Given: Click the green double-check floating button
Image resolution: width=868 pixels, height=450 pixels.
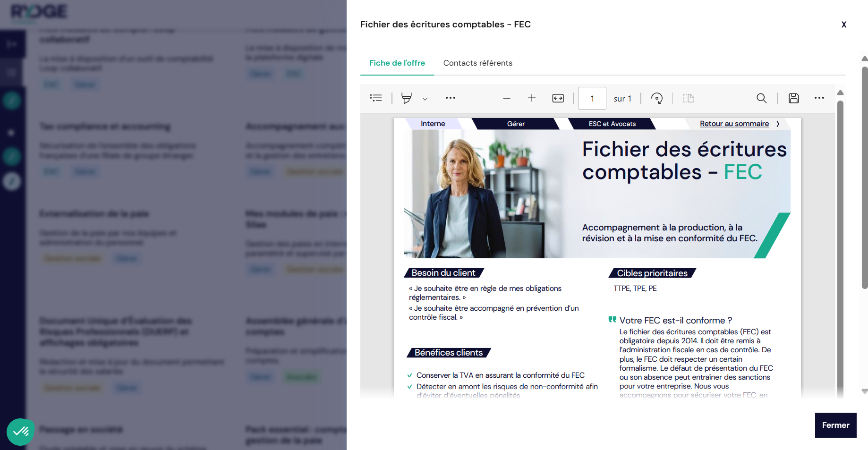Looking at the screenshot, I should 21,432.
